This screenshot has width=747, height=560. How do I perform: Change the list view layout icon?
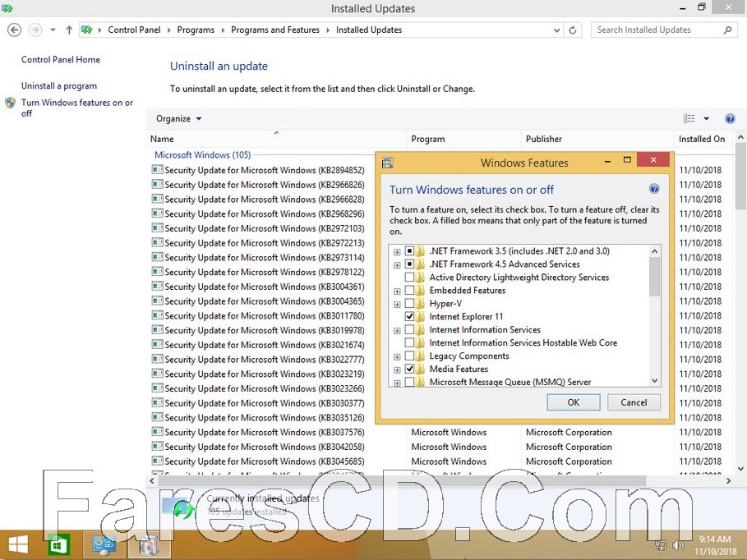point(689,118)
